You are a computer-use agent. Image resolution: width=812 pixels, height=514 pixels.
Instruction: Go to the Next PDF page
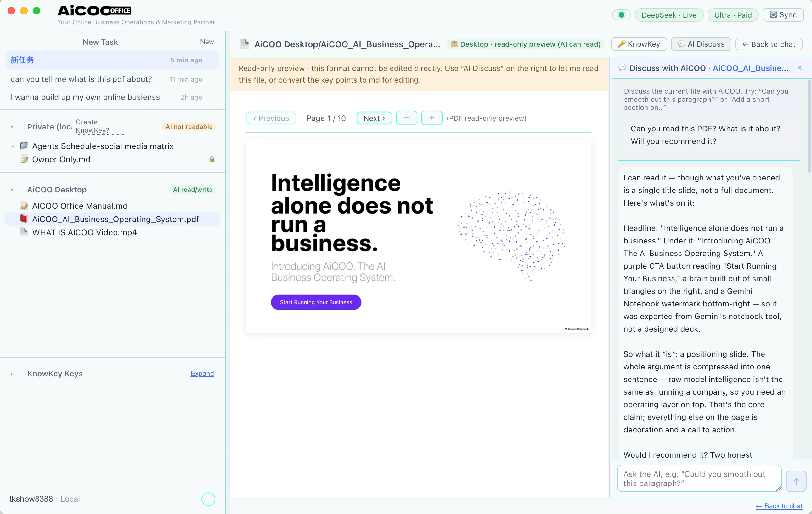[x=374, y=118]
